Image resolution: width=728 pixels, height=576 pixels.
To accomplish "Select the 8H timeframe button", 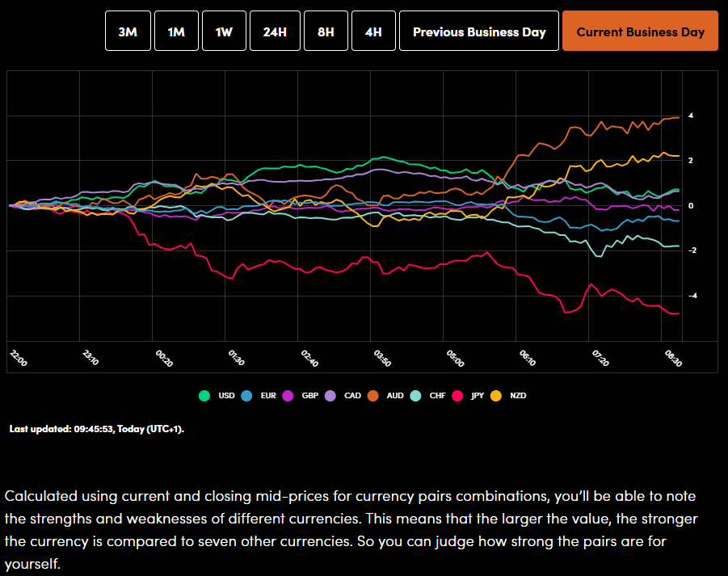I will [326, 32].
